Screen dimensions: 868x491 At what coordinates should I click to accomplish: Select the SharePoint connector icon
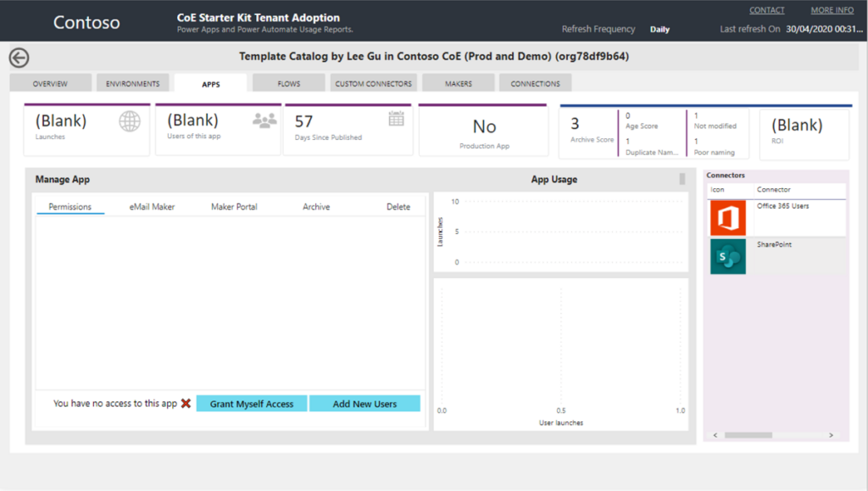[x=729, y=255]
